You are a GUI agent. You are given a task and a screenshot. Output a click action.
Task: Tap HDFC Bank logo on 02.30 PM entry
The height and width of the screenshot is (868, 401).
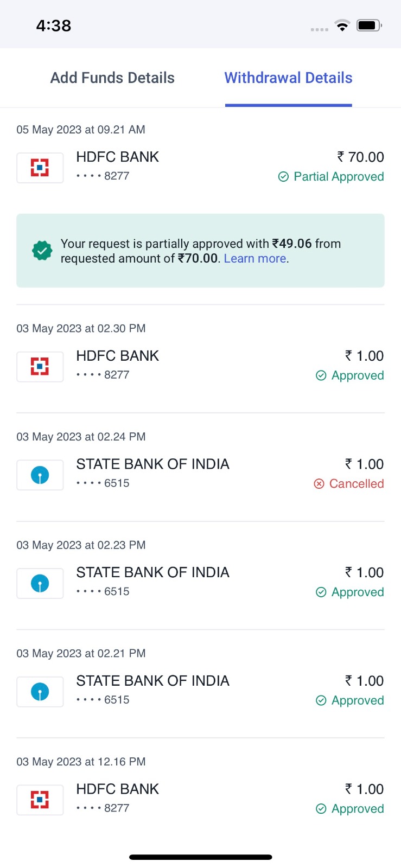40,367
